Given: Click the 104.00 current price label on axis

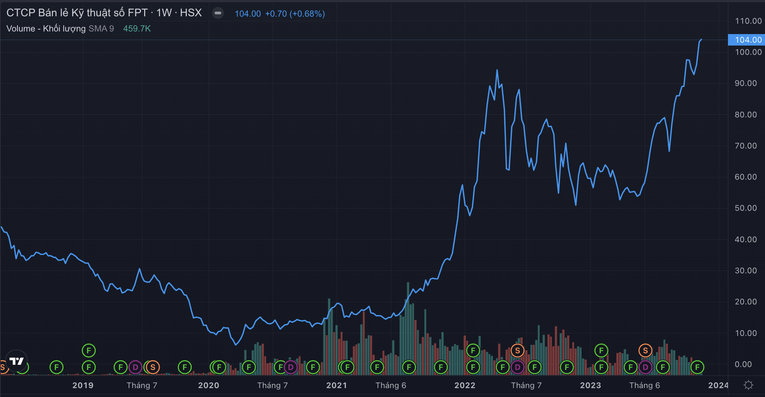Looking at the screenshot, I should 745,40.
